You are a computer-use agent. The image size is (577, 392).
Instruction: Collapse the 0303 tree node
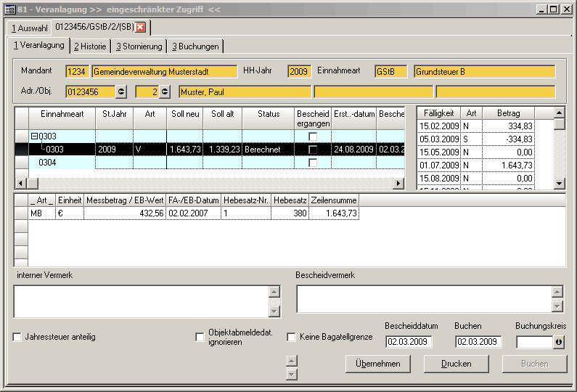34,136
